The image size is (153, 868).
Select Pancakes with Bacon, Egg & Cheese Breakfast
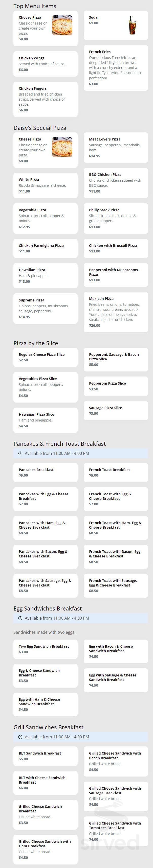tap(46, 556)
